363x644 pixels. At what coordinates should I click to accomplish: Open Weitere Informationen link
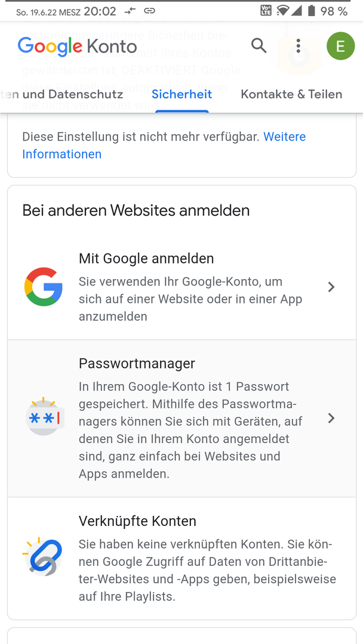164,145
